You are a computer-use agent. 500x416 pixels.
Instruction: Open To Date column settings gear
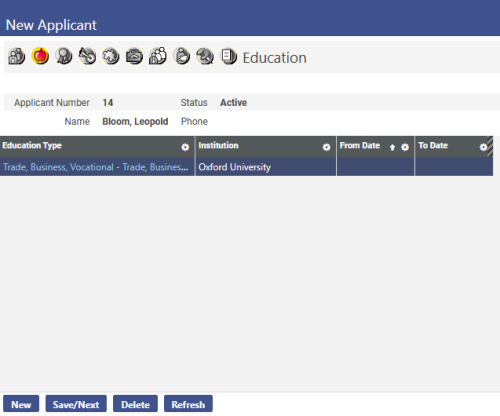coord(483,147)
